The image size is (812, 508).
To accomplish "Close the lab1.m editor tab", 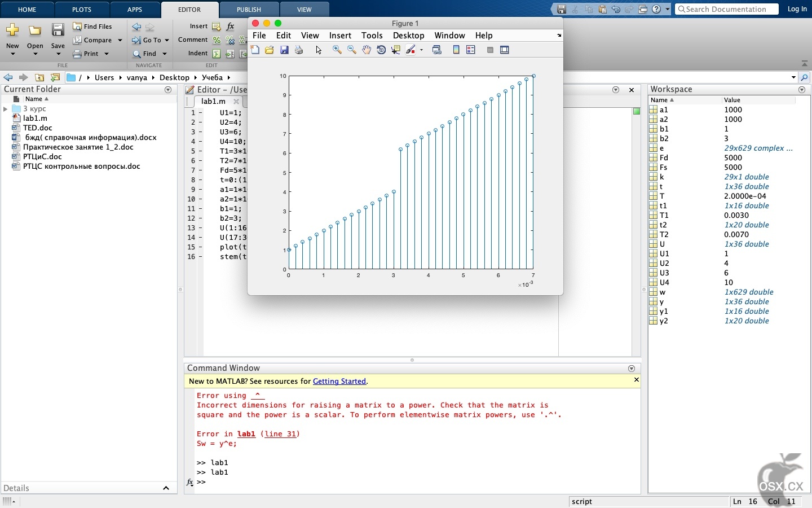I will (x=236, y=102).
